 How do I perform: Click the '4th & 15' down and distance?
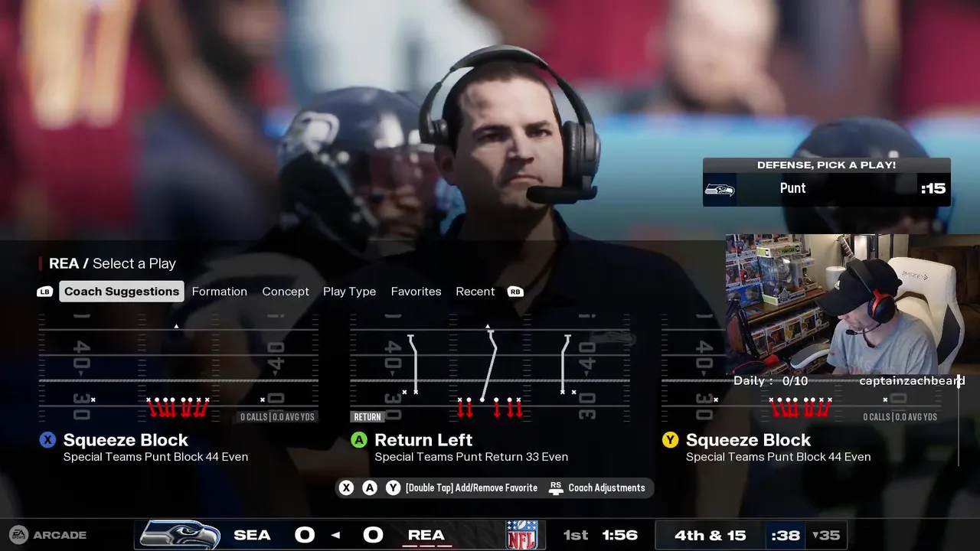[710, 535]
